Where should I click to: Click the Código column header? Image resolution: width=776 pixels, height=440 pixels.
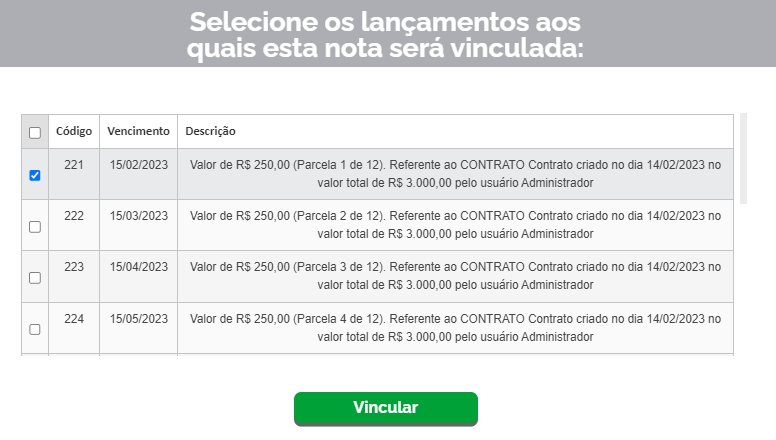pos(74,131)
